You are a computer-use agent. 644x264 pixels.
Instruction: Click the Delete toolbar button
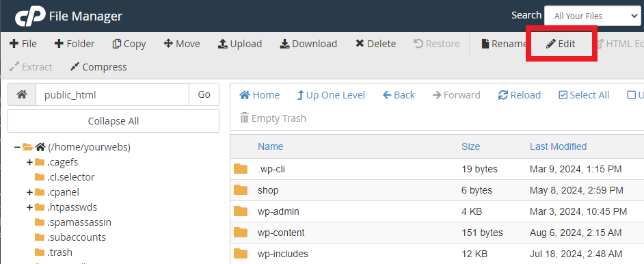coord(375,44)
